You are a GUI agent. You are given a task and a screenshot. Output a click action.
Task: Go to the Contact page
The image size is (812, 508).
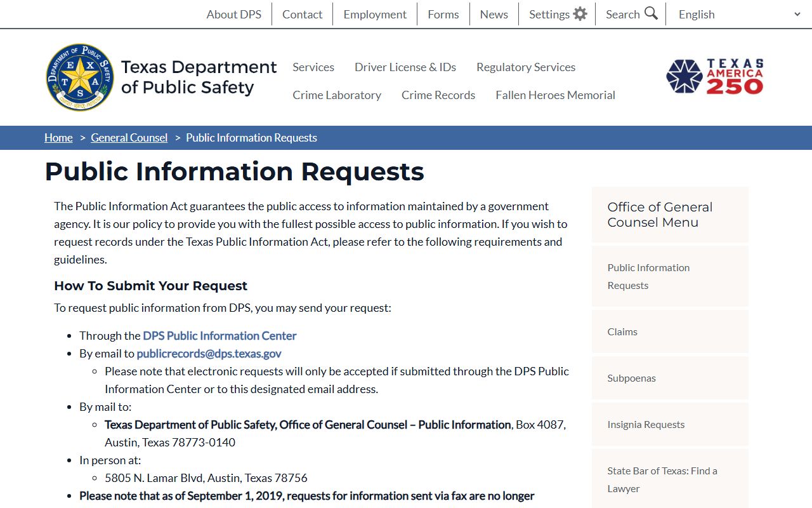click(302, 14)
